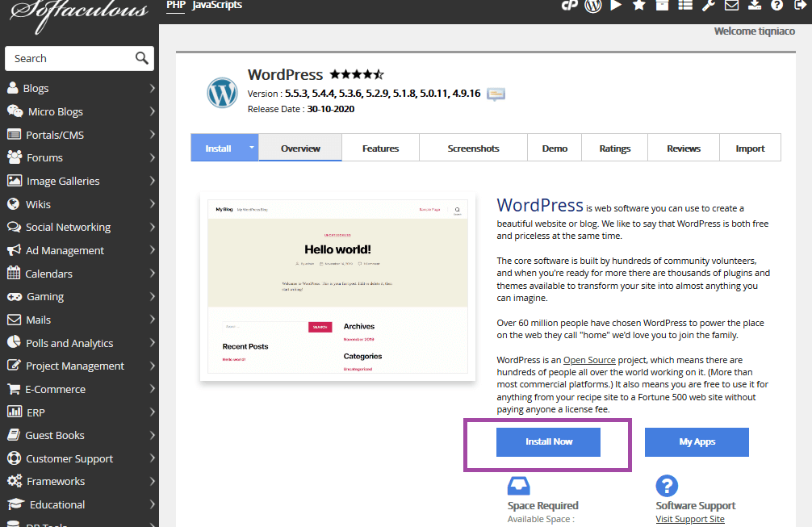The image size is (812, 527).
Task: Open the installations box icon
Action: (662, 5)
